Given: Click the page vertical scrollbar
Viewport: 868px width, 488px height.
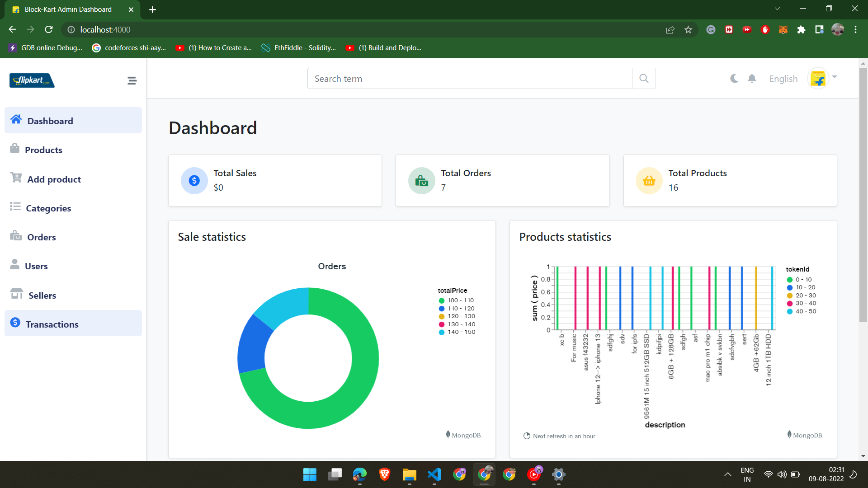Looking at the screenshot, I should coord(863,194).
